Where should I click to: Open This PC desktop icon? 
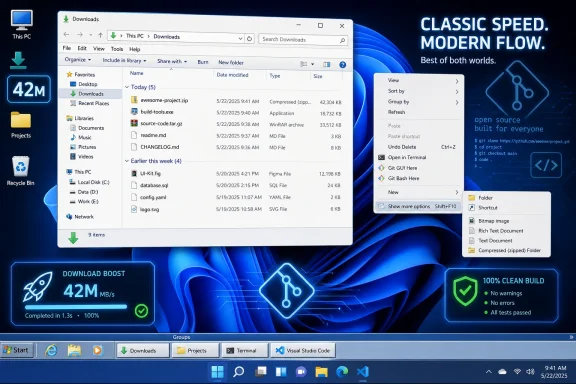[x=21, y=24]
